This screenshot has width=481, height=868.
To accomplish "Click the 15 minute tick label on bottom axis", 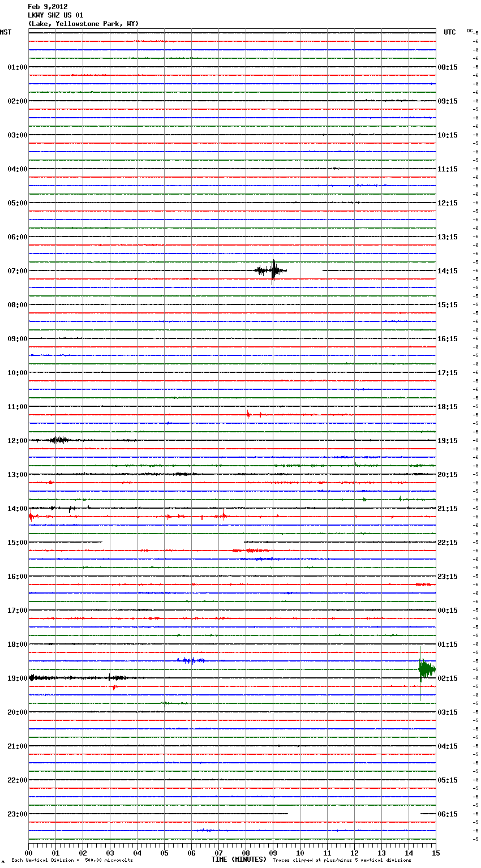I will click(x=435, y=853).
